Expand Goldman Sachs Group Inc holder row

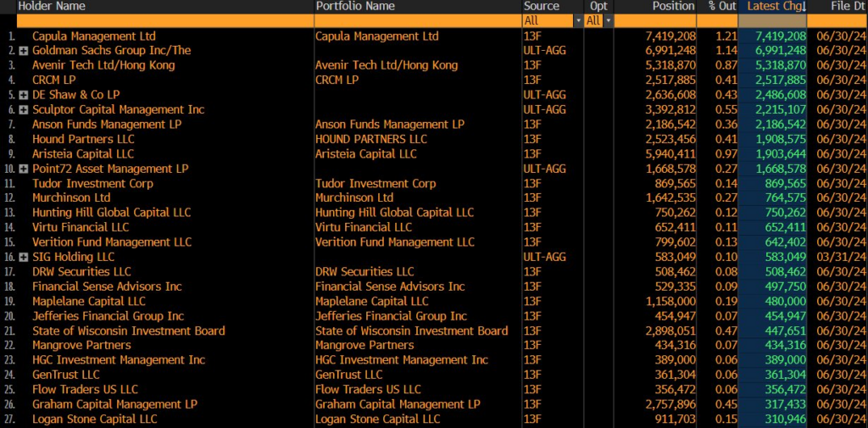point(24,51)
